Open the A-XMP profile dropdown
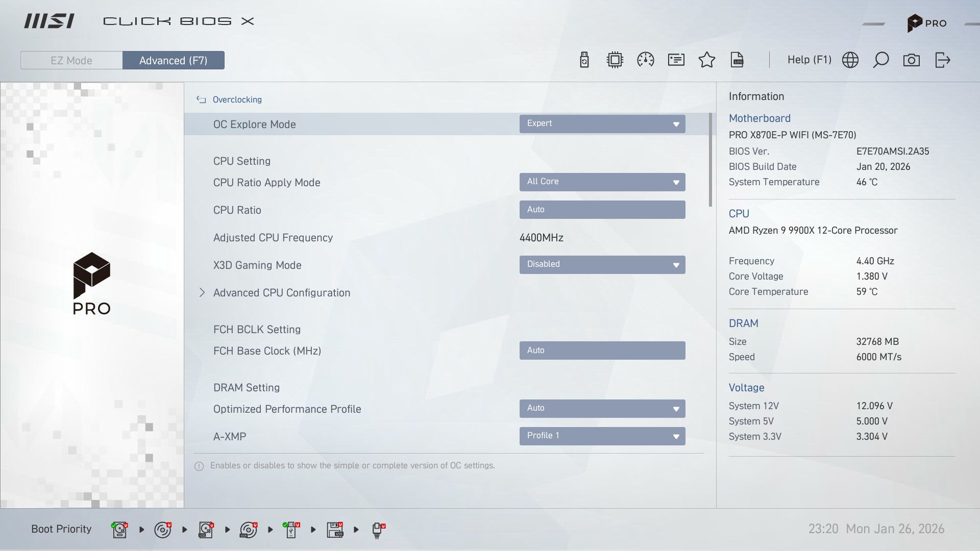Image resolution: width=980 pixels, height=551 pixels. pos(602,436)
